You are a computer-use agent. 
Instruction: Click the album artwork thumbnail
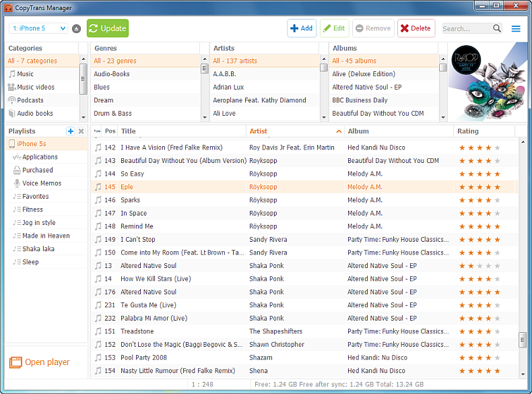(x=488, y=82)
